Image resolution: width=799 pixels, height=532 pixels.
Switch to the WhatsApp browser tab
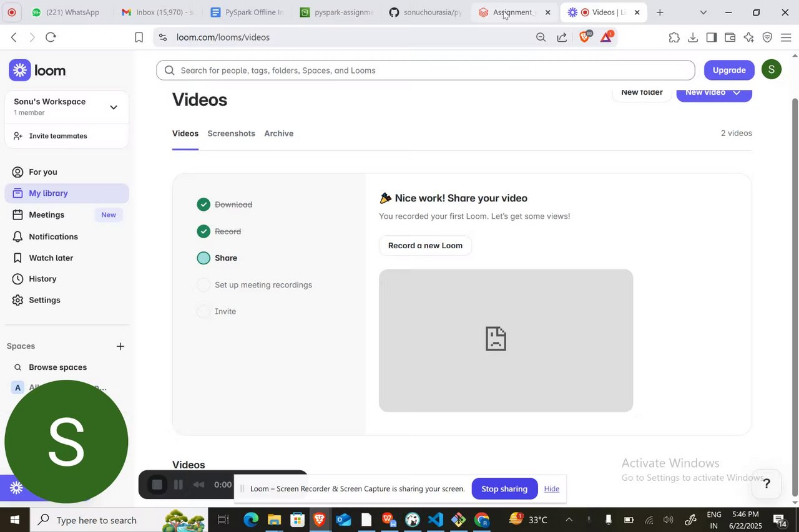[x=66, y=12]
